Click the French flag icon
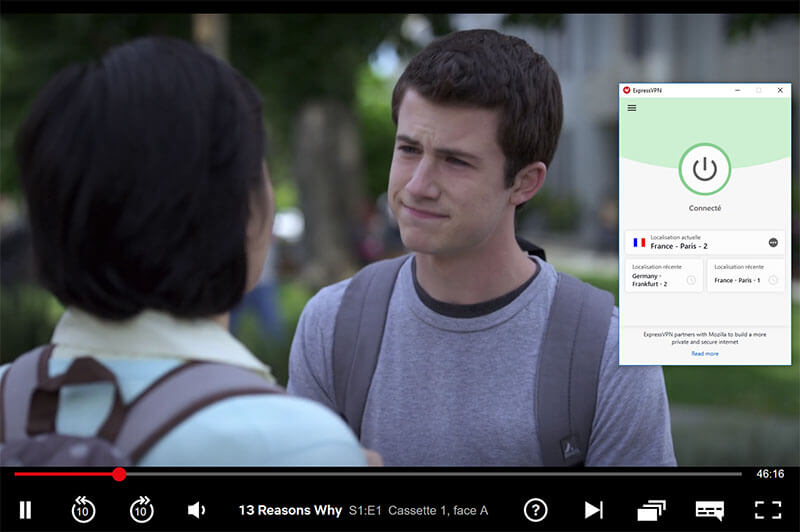The height and width of the screenshot is (532, 800). point(639,243)
